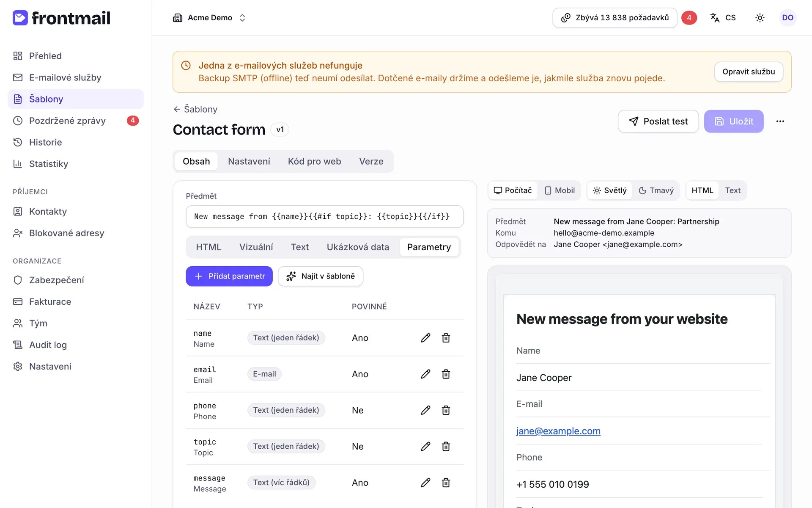The height and width of the screenshot is (508, 812).
Task: Open the three-dots more actions menu
Action: pos(780,121)
